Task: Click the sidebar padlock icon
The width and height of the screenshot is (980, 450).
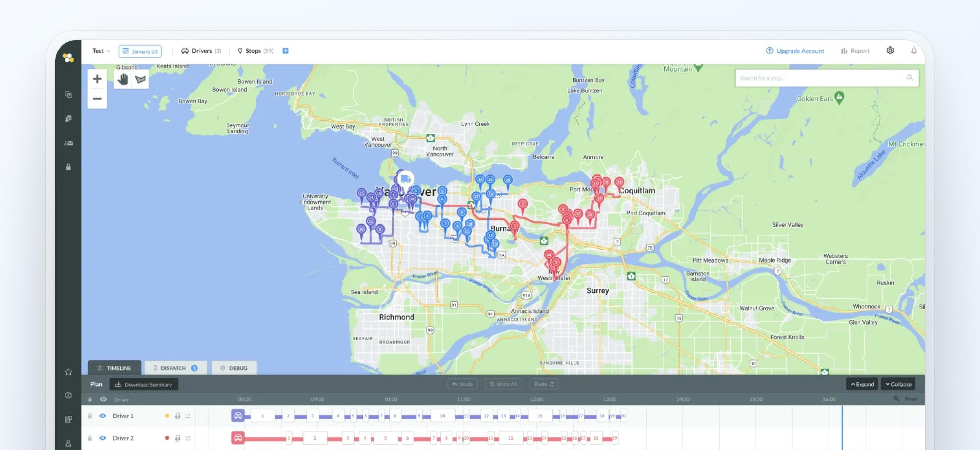Action: 68,167
